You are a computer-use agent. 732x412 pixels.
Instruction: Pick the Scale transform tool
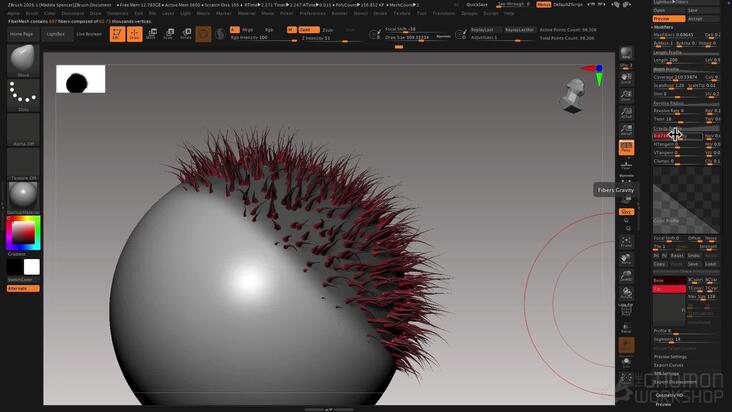click(x=169, y=34)
